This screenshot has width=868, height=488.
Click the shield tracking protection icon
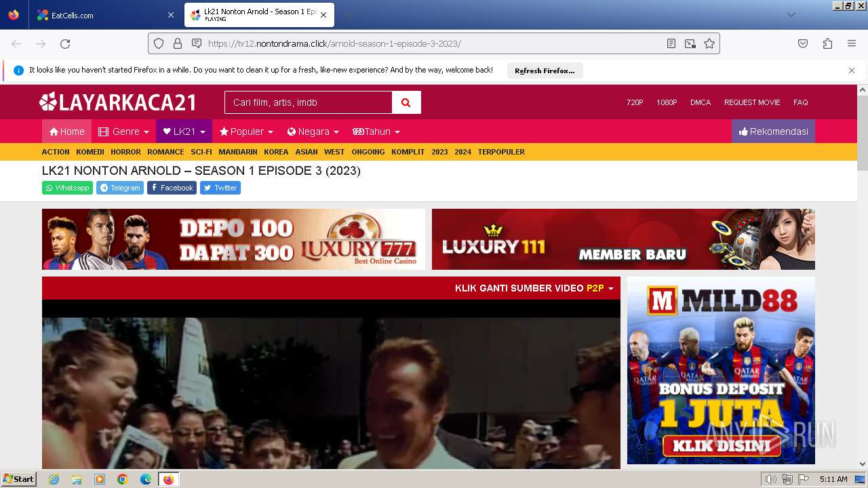[159, 43]
